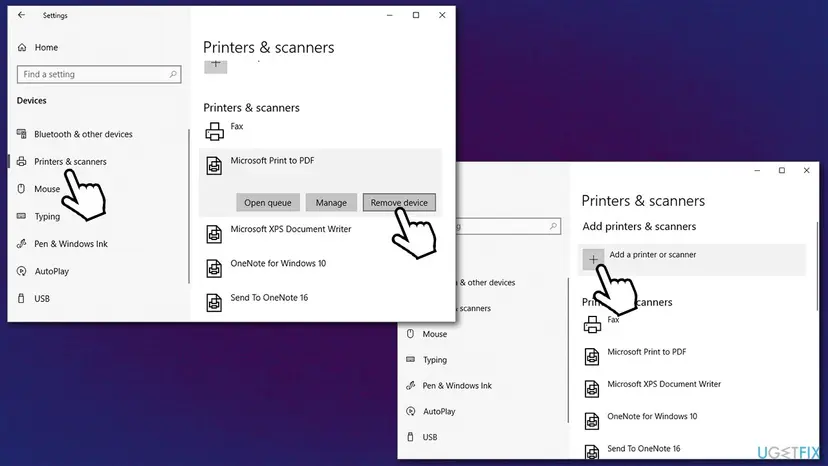Image resolution: width=828 pixels, height=466 pixels.
Task: Click the Send To OneNote 16 icon in the front window
Action: [214, 303]
